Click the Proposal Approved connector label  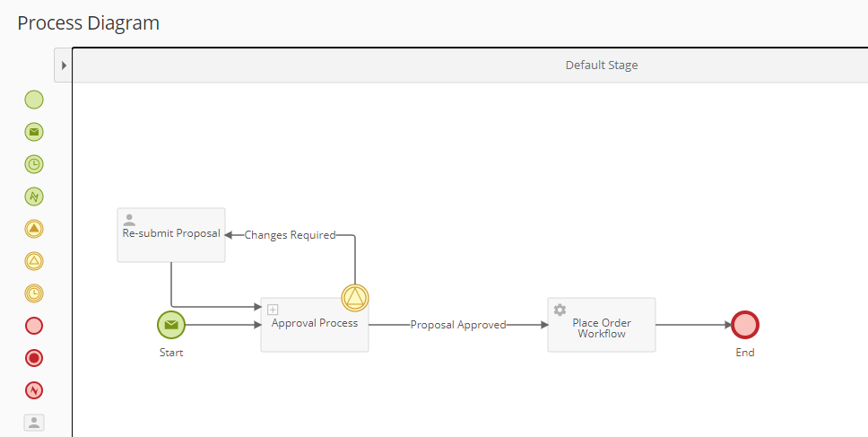click(x=458, y=325)
